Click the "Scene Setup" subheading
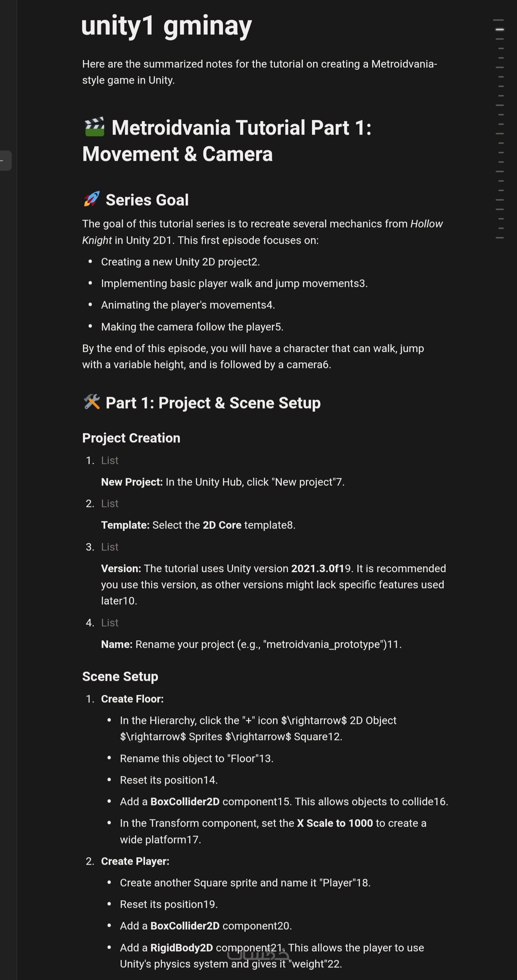Image resolution: width=517 pixels, height=980 pixels. click(x=120, y=677)
